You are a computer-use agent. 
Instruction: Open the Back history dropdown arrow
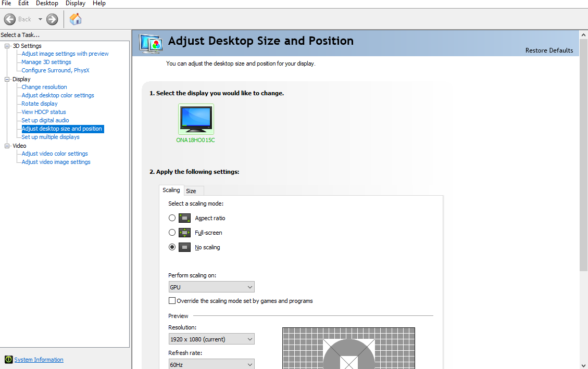(40, 19)
